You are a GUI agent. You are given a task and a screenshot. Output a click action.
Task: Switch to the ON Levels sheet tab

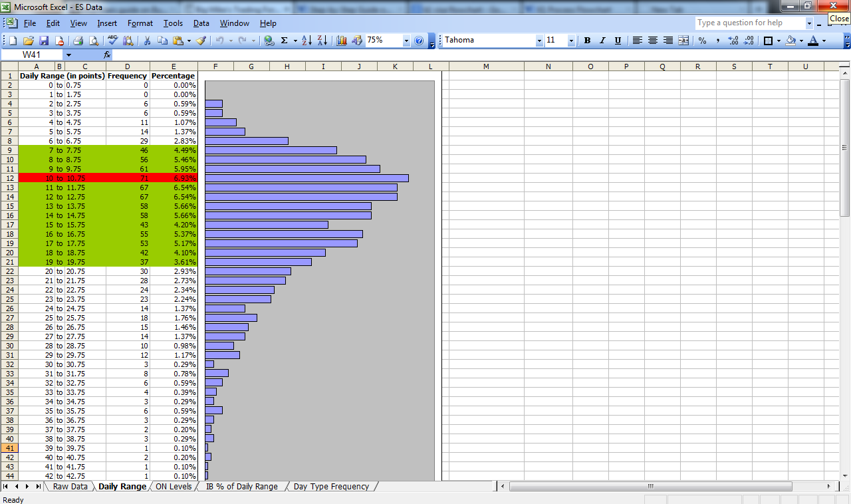[174, 487]
